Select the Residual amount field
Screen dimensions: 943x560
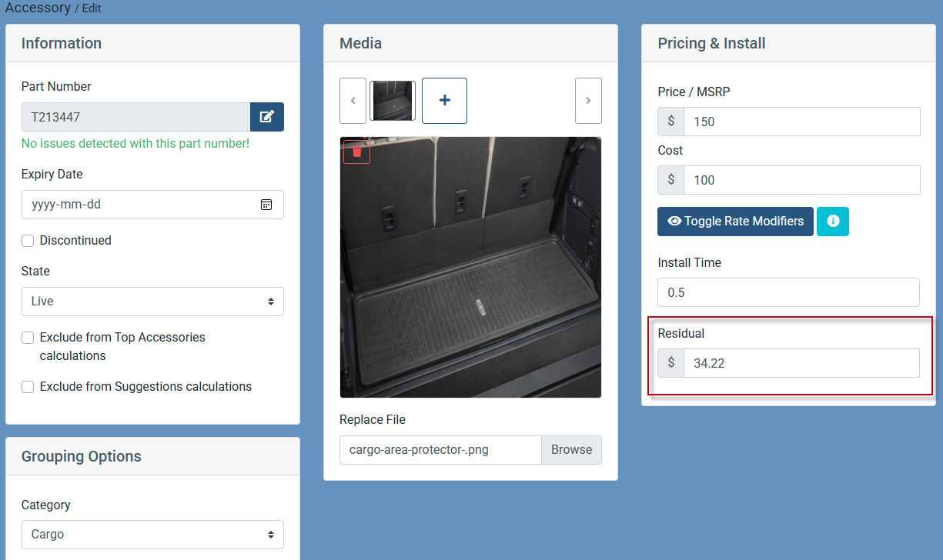point(801,363)
